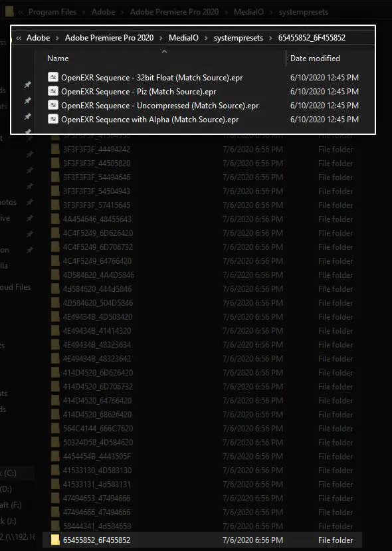Click the folder icon beside 4C4F5249_64766420
This screenshot has width=392, height=551.
(55, 261)
